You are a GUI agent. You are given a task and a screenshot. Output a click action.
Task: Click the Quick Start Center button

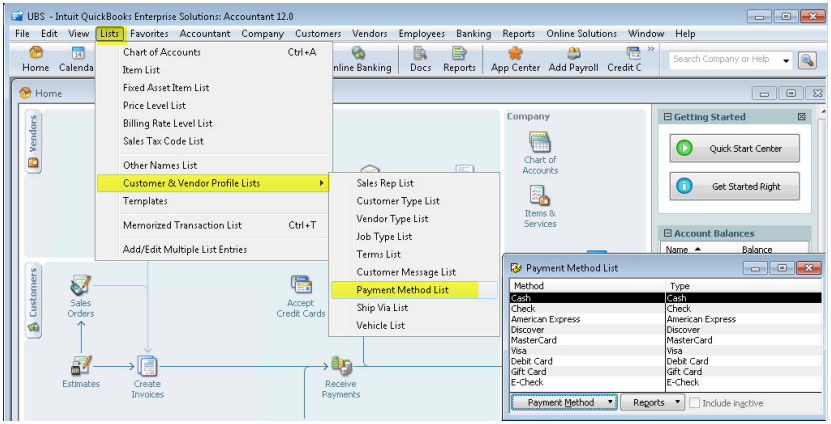tap(739, 148)
